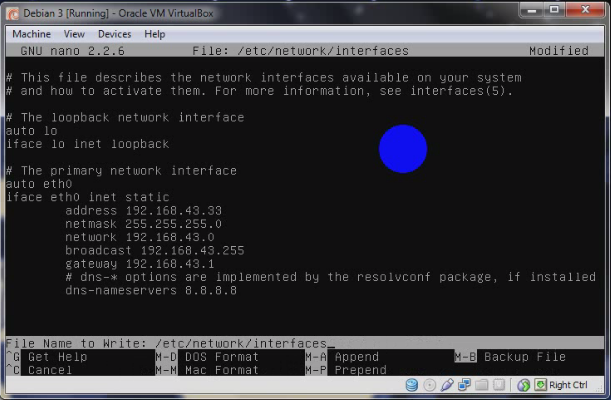Click the '# and how to activate them' comment
The width and height of the screenshot is (611, 400).
click(260, 91)
